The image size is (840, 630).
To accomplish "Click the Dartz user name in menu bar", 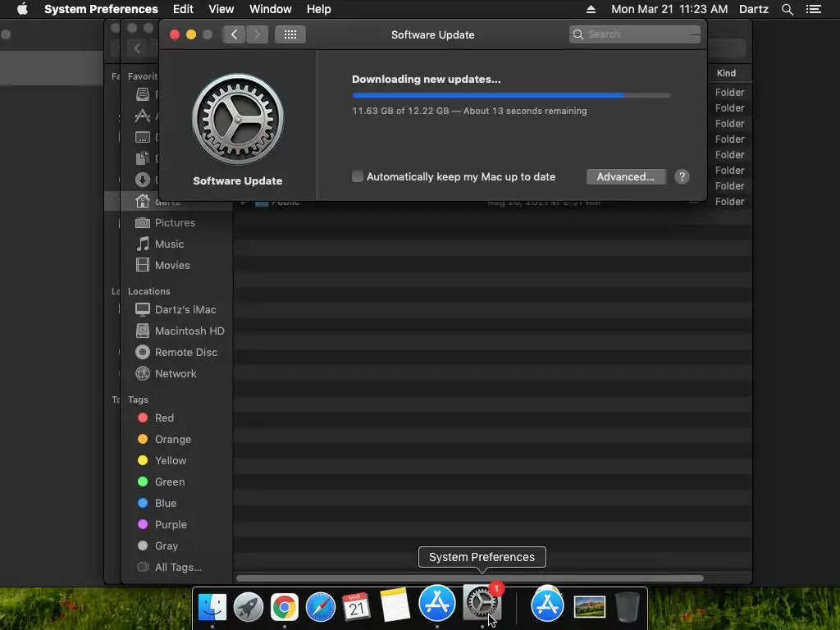I will coord(754,9).
